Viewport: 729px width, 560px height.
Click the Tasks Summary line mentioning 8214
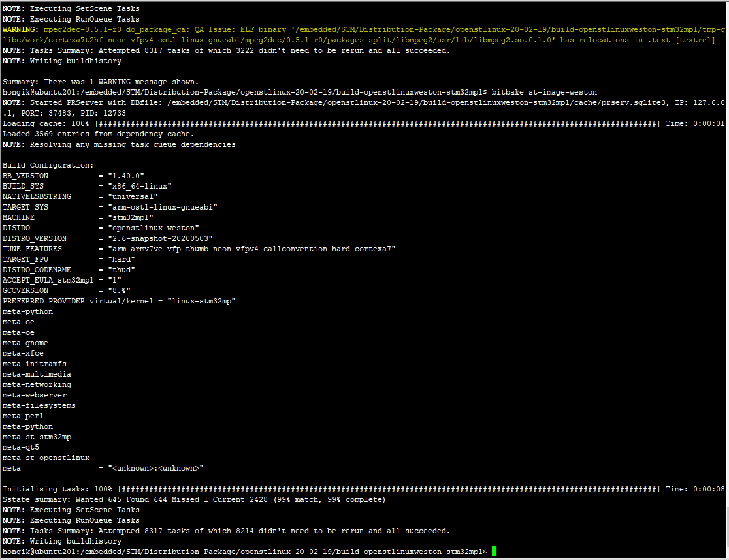click(227, 531)
